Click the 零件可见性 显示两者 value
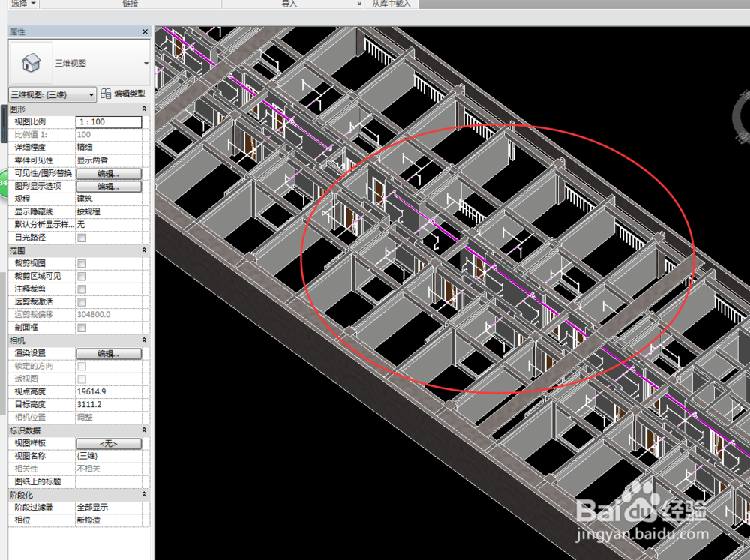750x560 pixels. click(109, 160)
